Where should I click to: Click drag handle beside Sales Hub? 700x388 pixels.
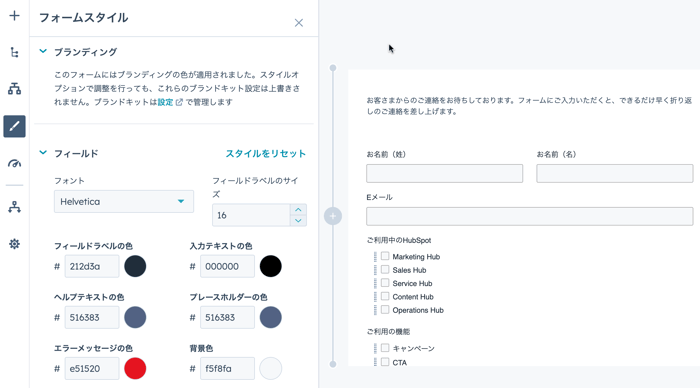(x=375, y=270)
